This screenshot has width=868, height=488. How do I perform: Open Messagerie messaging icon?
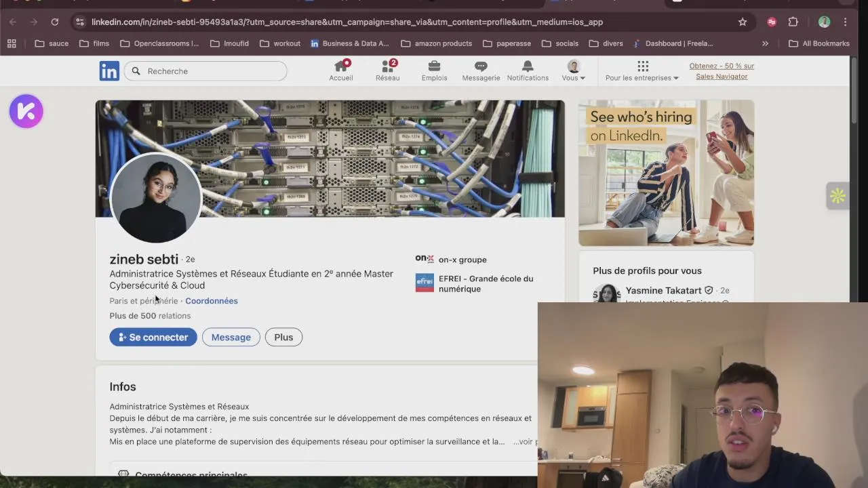click(x=481, y=70)
